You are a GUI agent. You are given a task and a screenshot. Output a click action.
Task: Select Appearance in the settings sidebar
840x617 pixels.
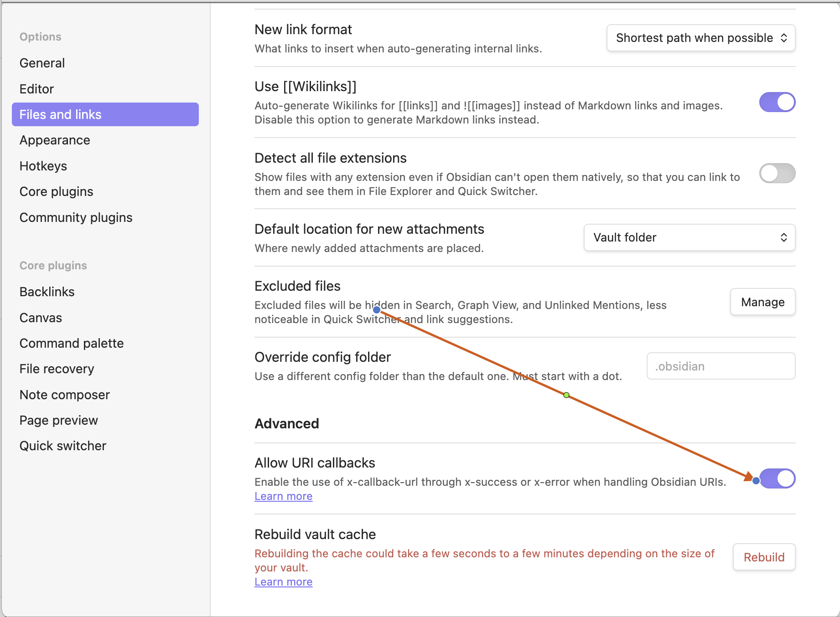click(55, 140)
